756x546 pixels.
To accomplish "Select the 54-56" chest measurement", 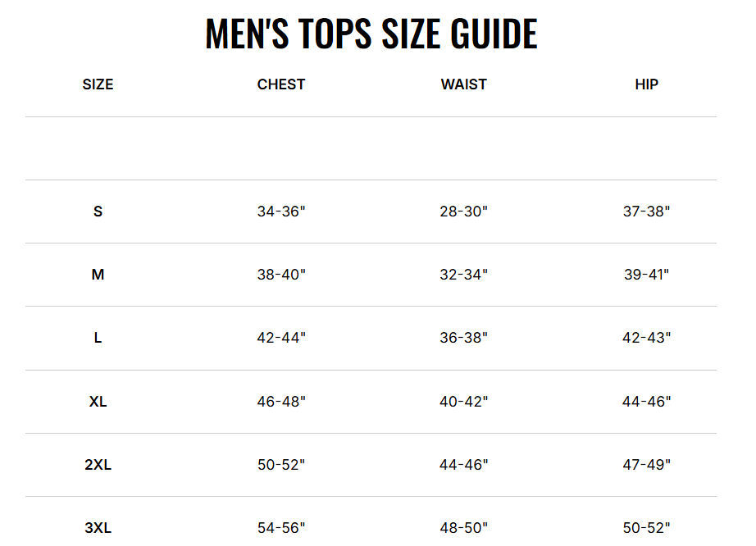I will 281,528.
